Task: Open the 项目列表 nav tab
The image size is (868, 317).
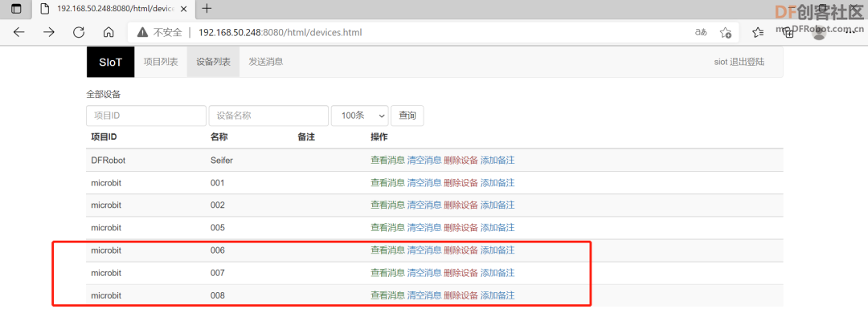Action: point(161,62)
